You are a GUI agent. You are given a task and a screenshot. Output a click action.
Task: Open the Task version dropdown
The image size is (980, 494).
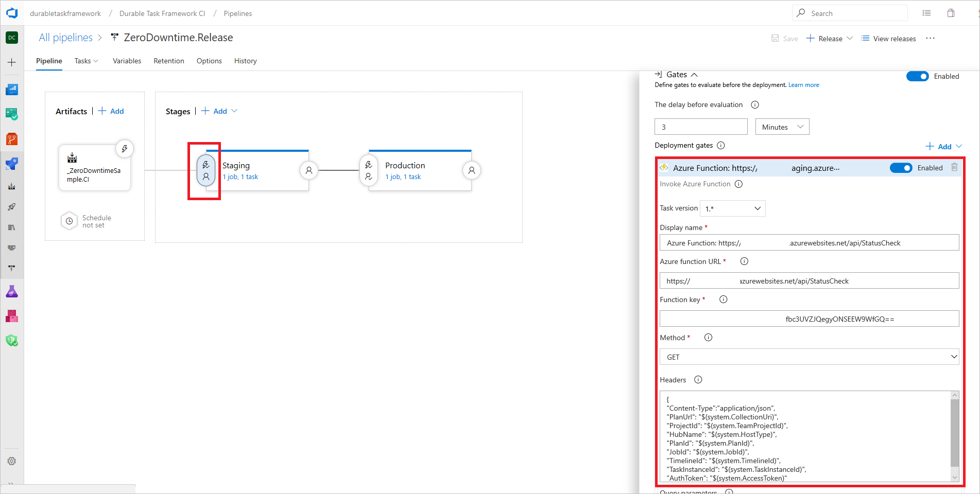tap(732, 208)
